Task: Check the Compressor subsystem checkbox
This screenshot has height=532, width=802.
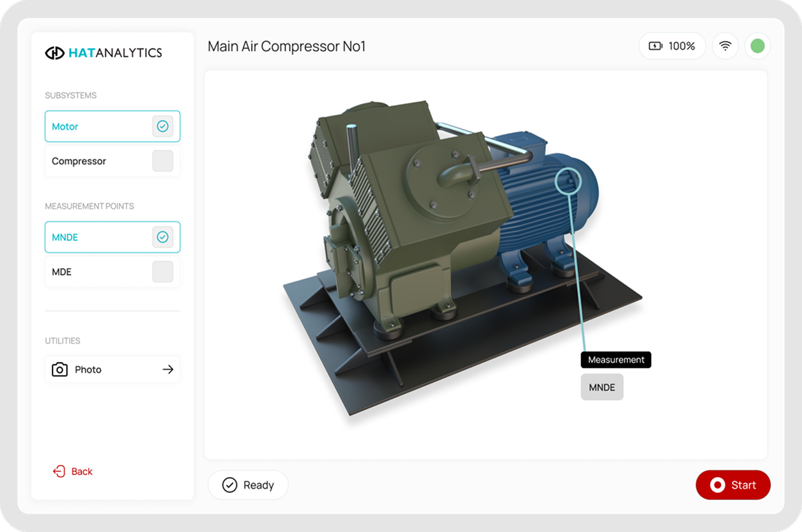Action: pyautogui.click(x=163, y=161)
